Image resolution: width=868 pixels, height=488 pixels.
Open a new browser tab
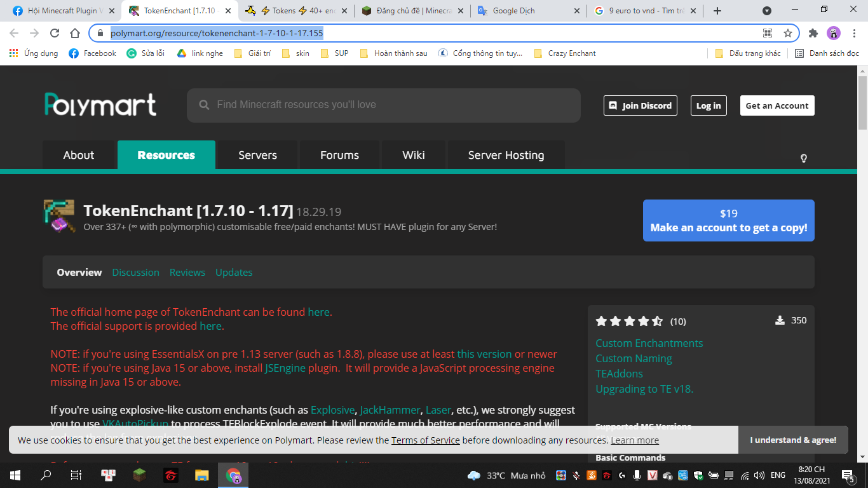pos(717,11)
